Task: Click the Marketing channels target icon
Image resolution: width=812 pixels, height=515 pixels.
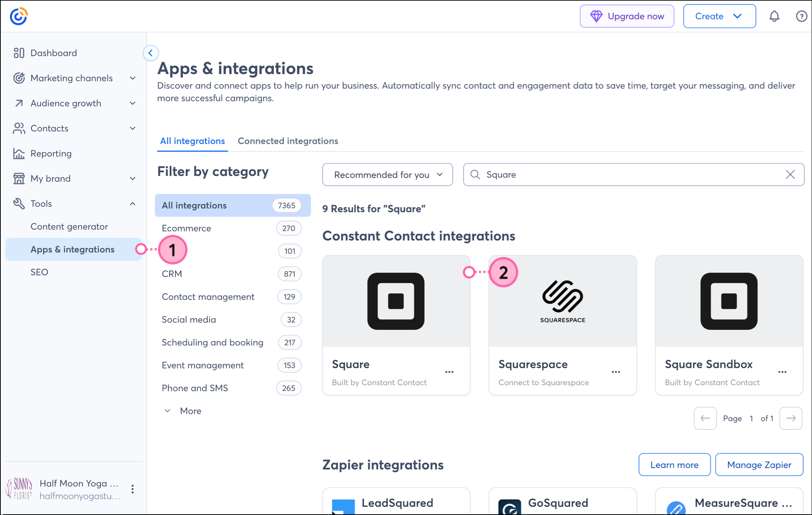Action: pyautogui.click(x=19, y=78)
